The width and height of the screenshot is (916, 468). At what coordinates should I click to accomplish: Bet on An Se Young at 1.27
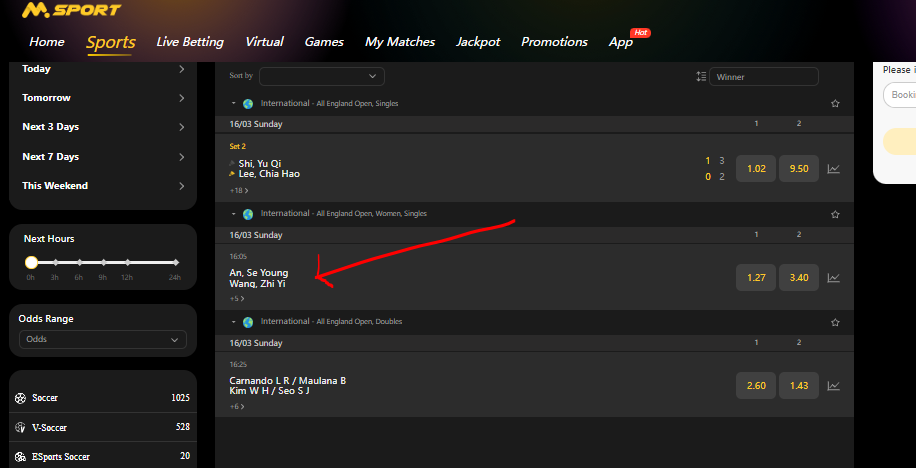(x=756, y=278)
